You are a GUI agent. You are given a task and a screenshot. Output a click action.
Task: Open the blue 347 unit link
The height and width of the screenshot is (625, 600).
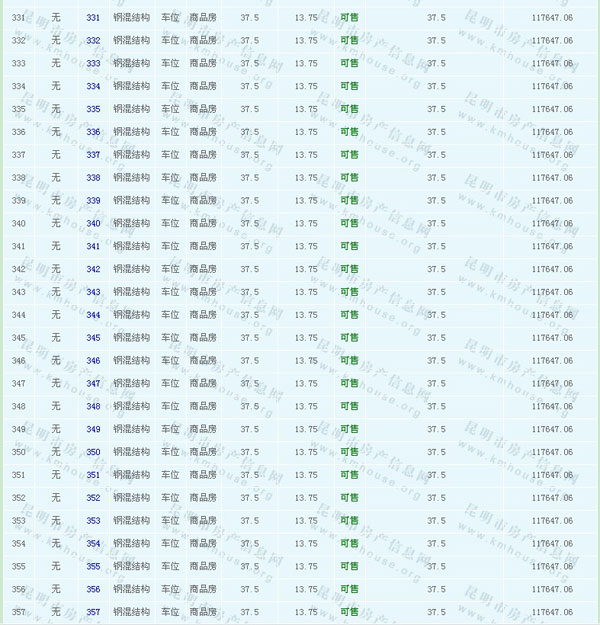pyautogui.click(x=93, y=384)
